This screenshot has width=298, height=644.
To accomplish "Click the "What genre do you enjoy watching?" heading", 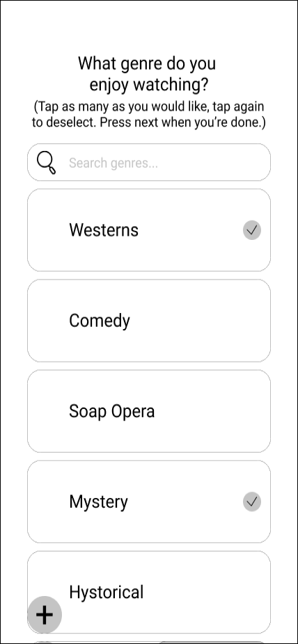I will 149,74.
